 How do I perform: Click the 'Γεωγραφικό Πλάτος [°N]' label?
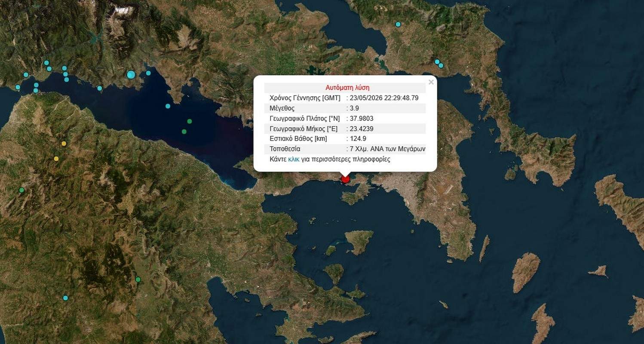(304, 118)
